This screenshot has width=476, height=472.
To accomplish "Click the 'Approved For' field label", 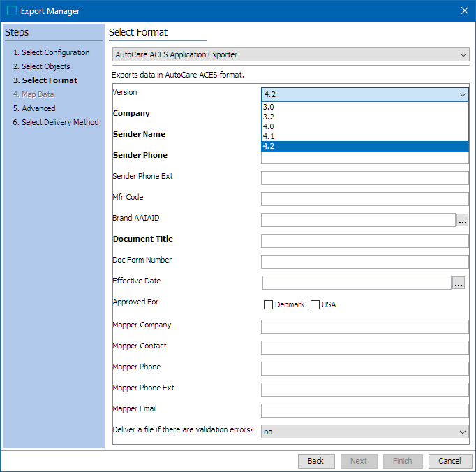I will [x=135, y=302].
